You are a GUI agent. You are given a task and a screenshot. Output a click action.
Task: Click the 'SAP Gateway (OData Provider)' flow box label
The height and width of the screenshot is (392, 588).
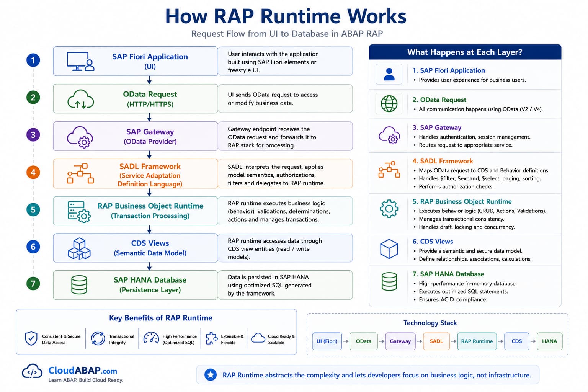(150, 136)
